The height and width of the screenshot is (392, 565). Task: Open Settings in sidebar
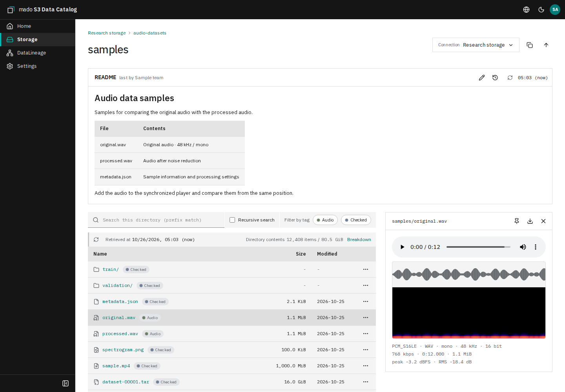pos(38,66)
